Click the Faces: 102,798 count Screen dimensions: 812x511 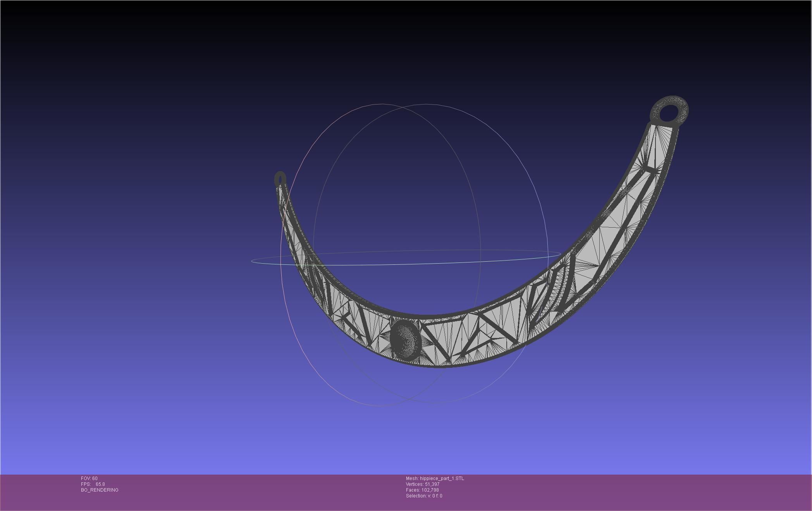pos(422,490)
